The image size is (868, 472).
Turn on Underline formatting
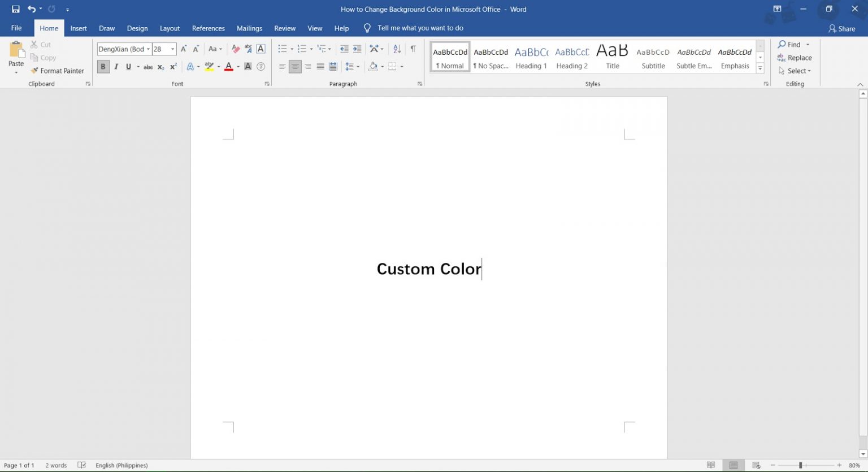point(128,67)
